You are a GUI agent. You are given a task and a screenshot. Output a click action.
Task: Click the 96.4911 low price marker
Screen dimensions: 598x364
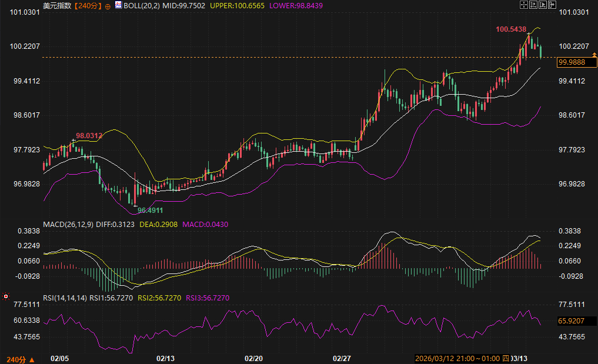(x=150, y=210)
